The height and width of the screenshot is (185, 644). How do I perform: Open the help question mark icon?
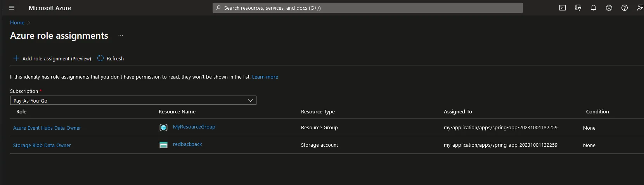click(x=625, y=8)
